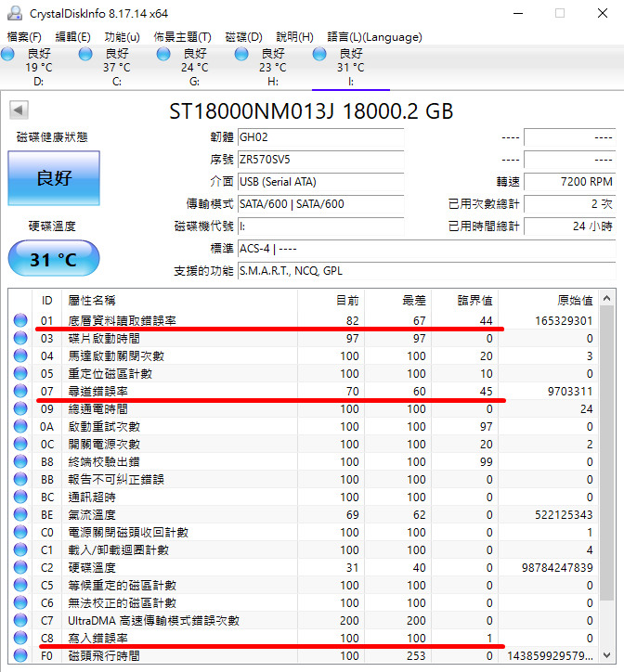Click the features field S.M.A.R.T., NCQ, GPL

(x=427, y=271)
